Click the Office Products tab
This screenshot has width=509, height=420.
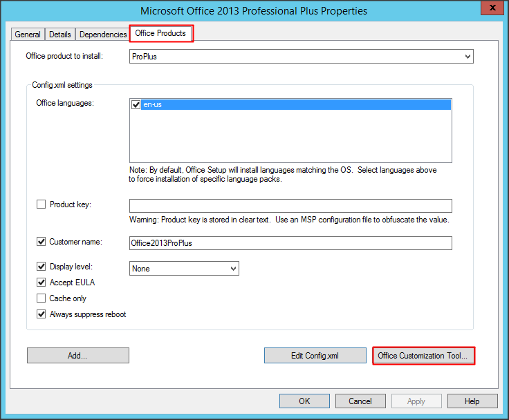click(x=160, y=33)
